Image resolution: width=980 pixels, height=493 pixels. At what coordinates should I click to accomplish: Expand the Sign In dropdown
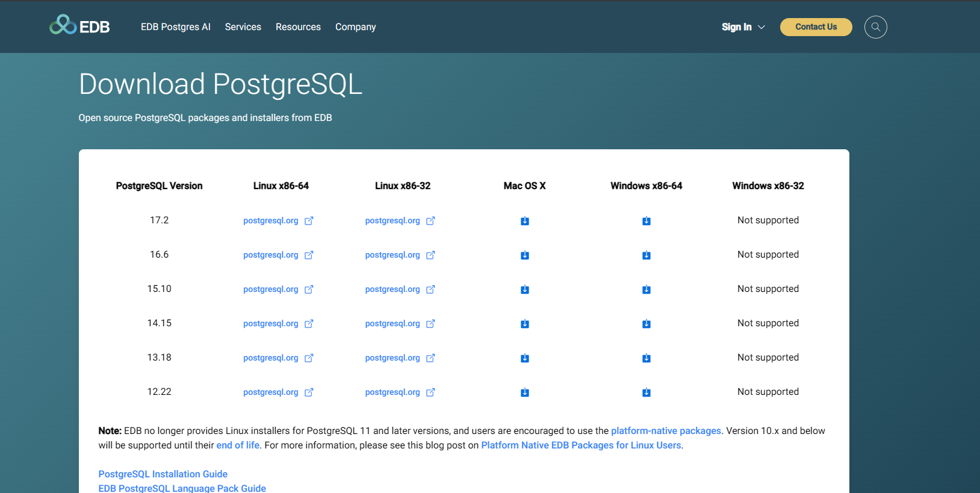(x=743, y=27)
